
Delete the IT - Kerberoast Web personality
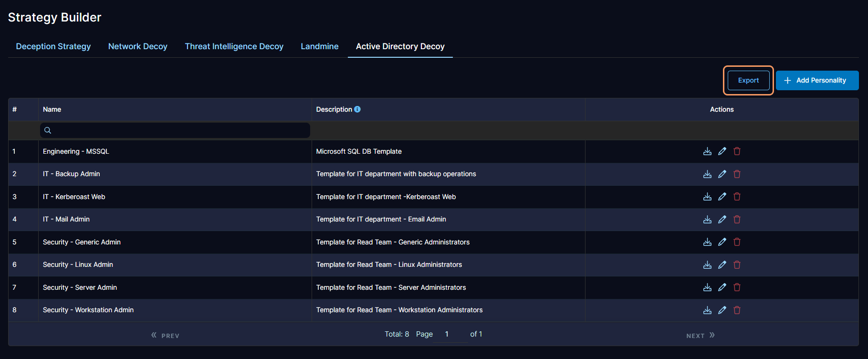click(x=737, y=197)
